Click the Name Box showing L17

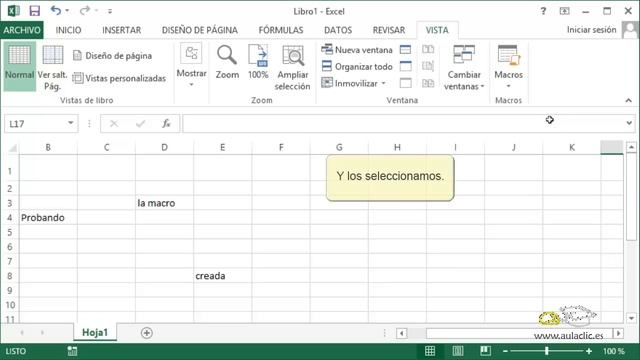[x=35, y=124]
